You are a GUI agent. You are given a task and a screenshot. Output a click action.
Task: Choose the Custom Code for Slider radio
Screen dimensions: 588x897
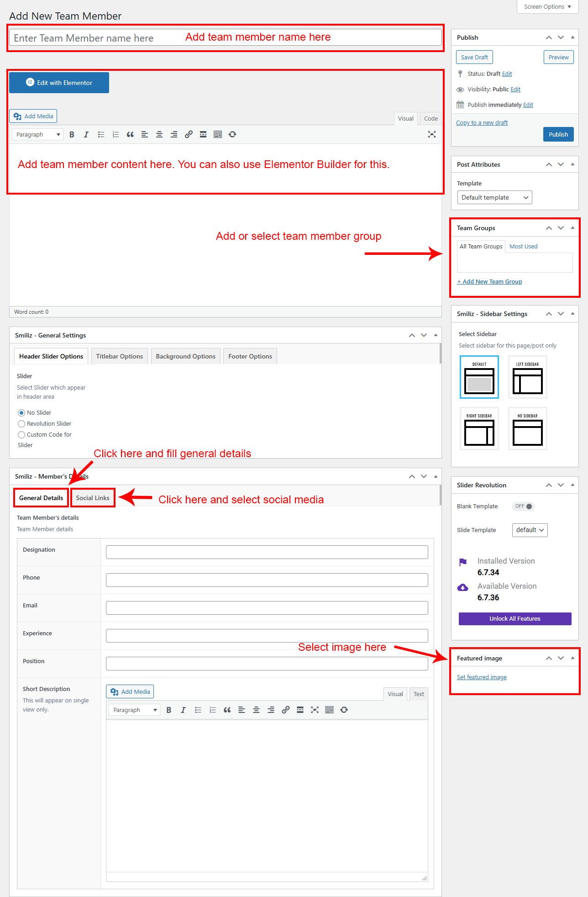pos(21,435)
